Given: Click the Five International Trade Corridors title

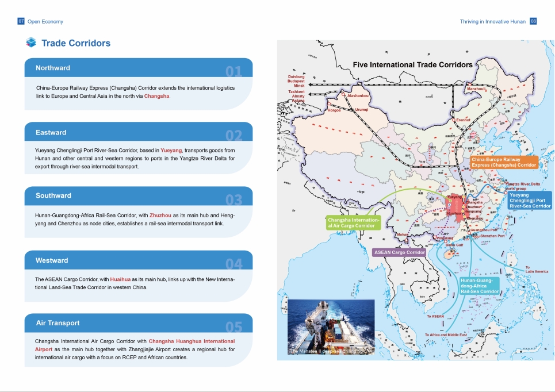Looking at the screenshot, I should [x=412, y=65].
